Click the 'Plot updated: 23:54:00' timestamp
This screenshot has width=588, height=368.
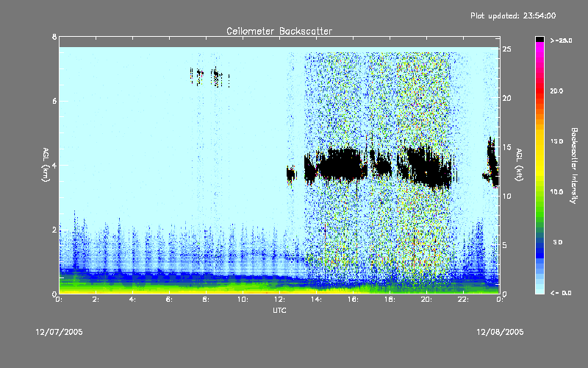coord(513,15)
